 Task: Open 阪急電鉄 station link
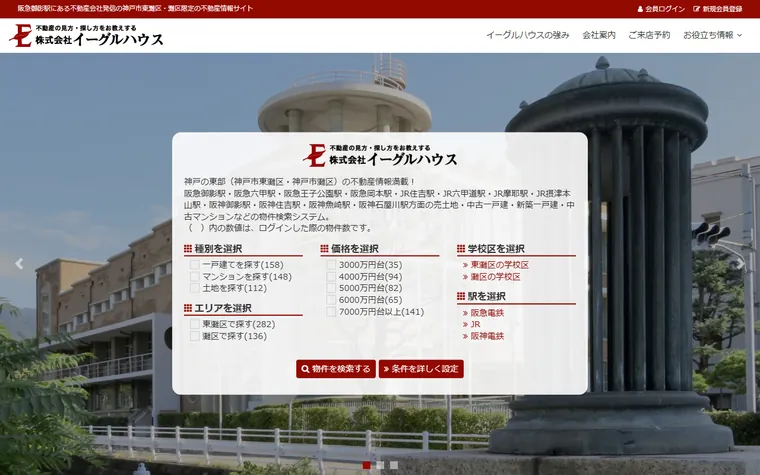coord(487,313)
